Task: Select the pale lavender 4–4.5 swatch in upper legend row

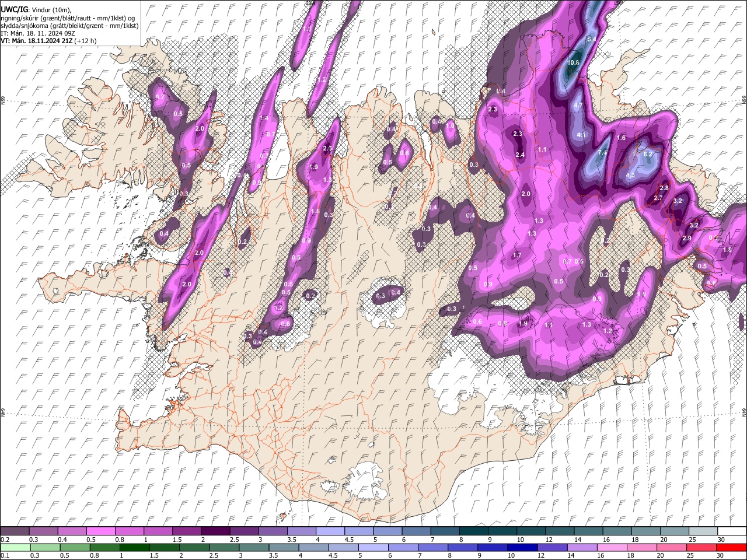Action: tap(330, 531)
